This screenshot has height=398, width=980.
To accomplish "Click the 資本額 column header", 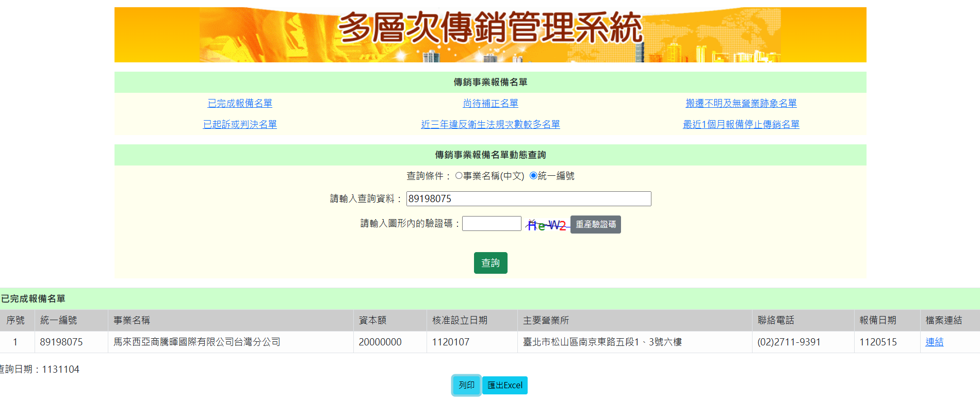I will point(390,320).
